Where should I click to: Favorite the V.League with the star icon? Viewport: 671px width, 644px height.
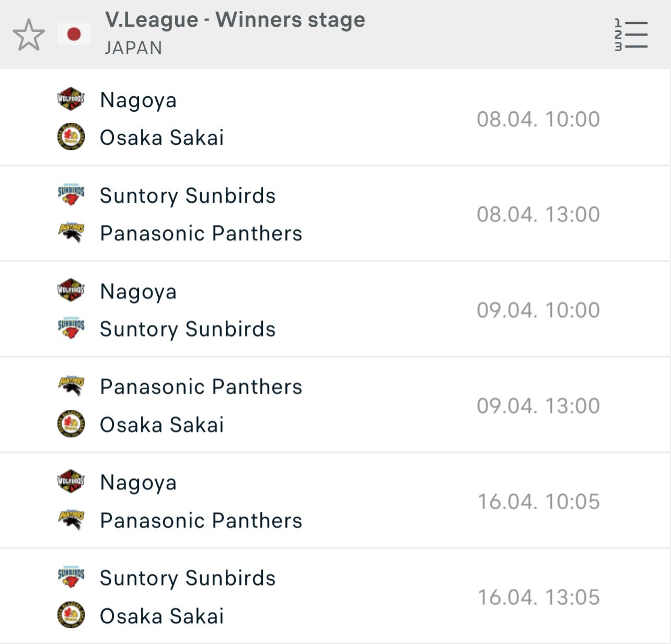point(29,34)
